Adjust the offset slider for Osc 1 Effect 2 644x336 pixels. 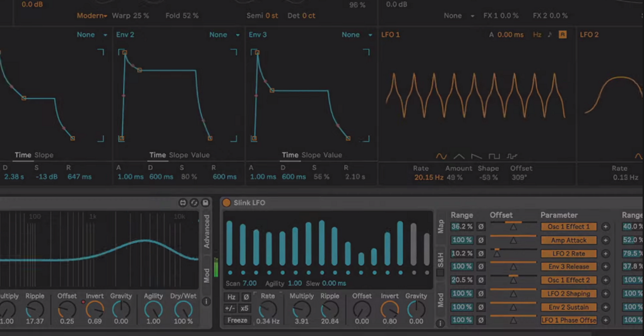click(513, 279)
